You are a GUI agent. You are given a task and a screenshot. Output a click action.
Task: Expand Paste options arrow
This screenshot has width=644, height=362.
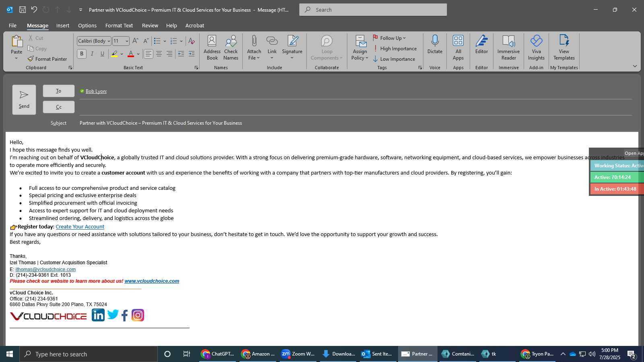click(17, 58)
